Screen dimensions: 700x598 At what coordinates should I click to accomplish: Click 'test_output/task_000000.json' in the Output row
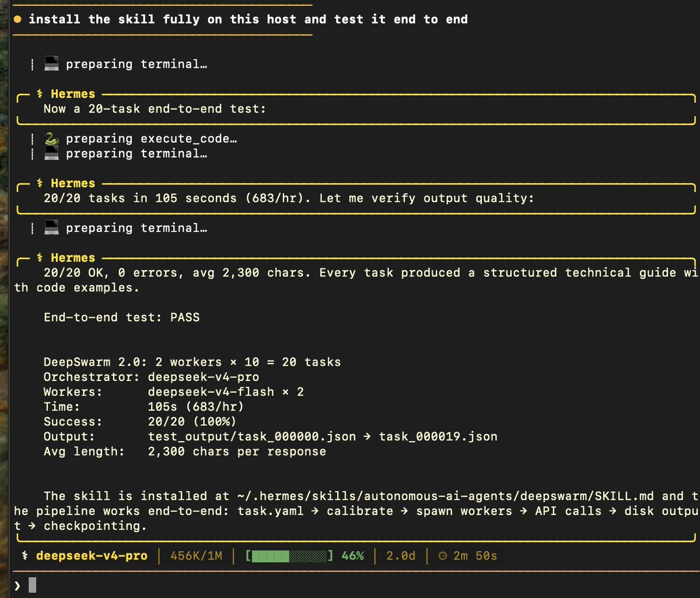click(251, 437)
